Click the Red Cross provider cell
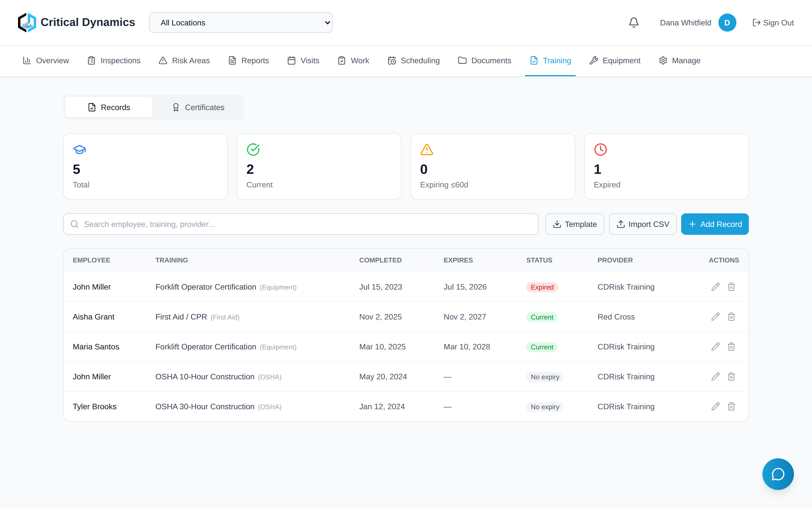Viewport: 812px width, 508px height. (616, 316)
